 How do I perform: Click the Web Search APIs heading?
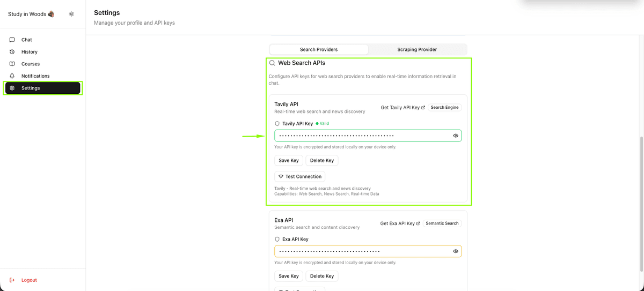[302, 63]
